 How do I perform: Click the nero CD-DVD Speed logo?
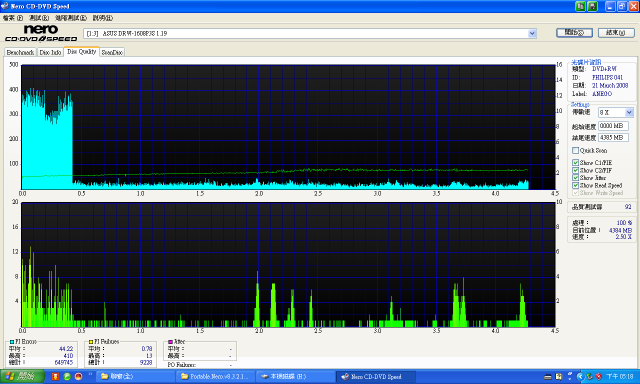[x=40, y=33]
